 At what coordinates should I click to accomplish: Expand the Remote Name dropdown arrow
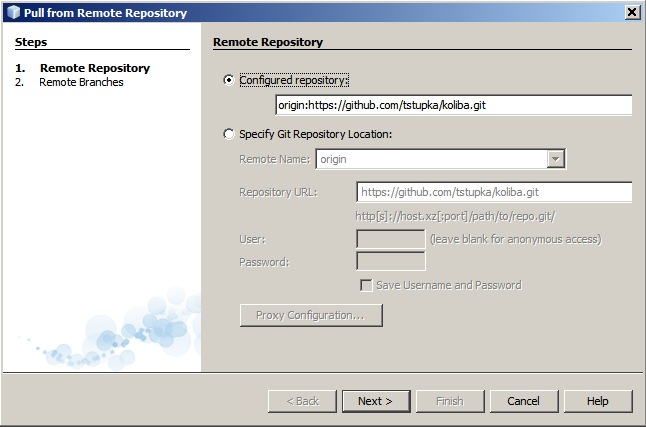[x=556, y=159]
